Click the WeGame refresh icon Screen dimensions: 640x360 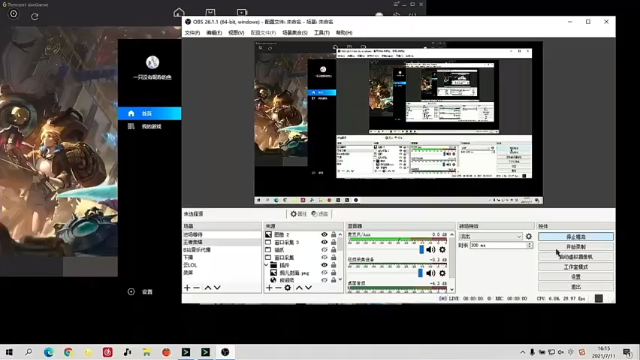[35, 16]
